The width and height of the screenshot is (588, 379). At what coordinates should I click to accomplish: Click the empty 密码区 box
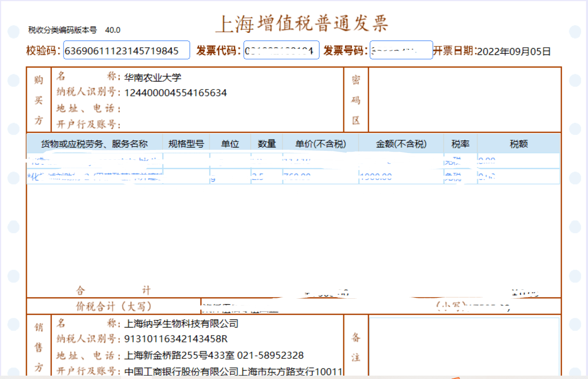(464, 100)
